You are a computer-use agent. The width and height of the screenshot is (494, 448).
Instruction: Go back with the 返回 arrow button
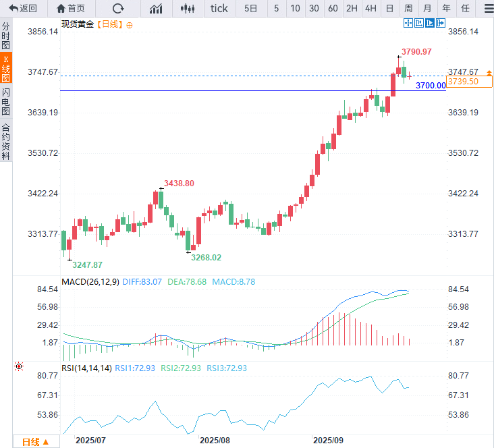click(23, 8)
